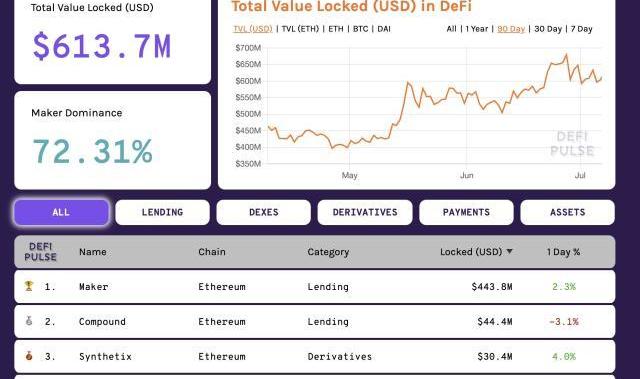Click the gold trophy icon beside Maker
This screenshot has width=640, height=379.
point(29,286)
